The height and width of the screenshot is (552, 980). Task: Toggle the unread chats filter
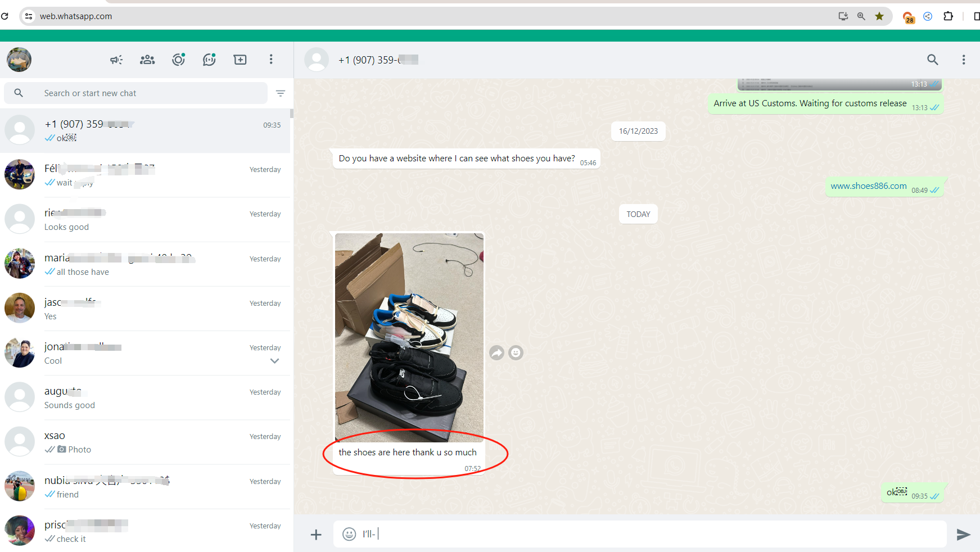coord(281,93)
